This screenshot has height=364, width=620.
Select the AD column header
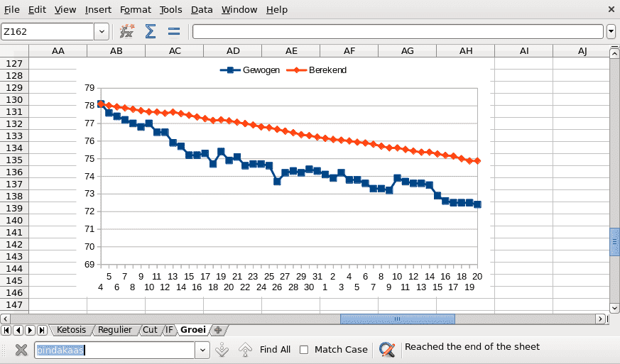[x=233, y=50]
